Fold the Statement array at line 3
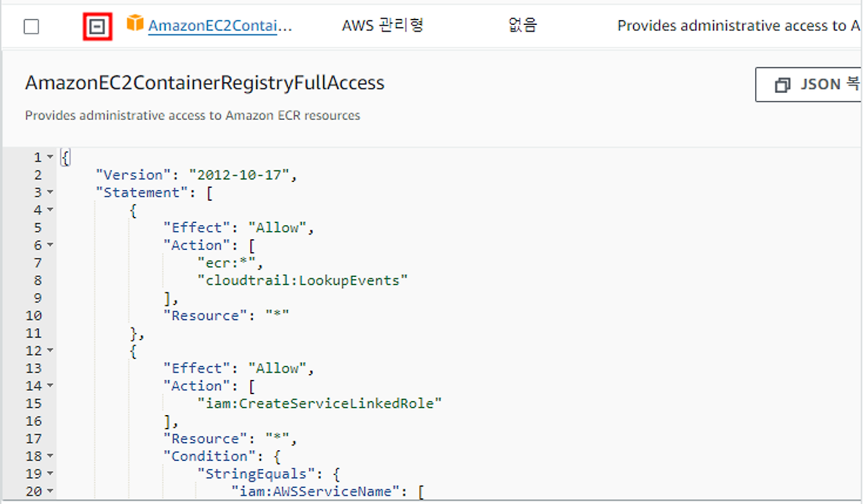863x504 pixels. click(51, 193)
